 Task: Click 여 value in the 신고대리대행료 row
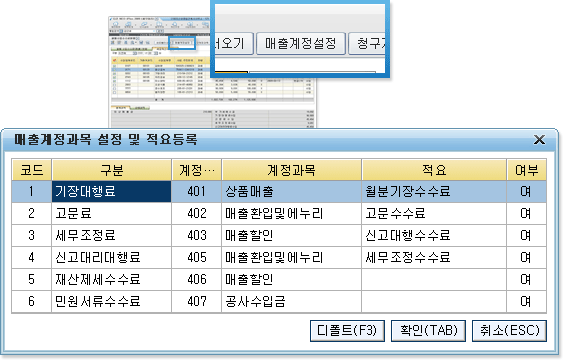[527, 258]
